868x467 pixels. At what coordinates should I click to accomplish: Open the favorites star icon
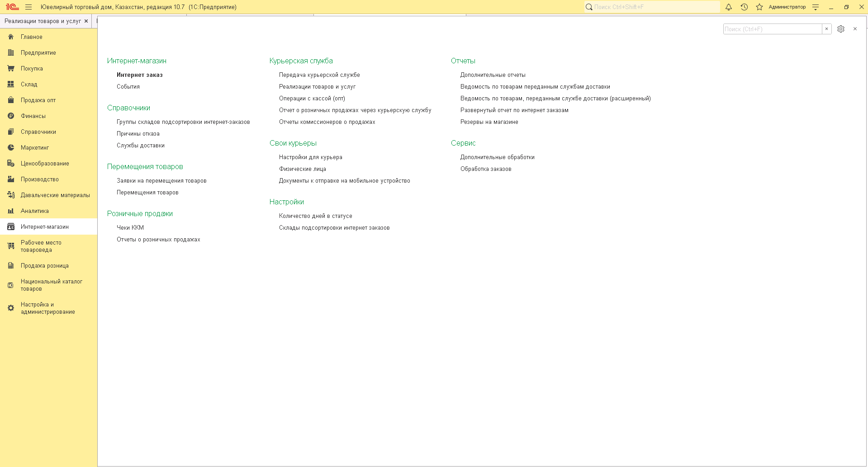click(759, 7)
